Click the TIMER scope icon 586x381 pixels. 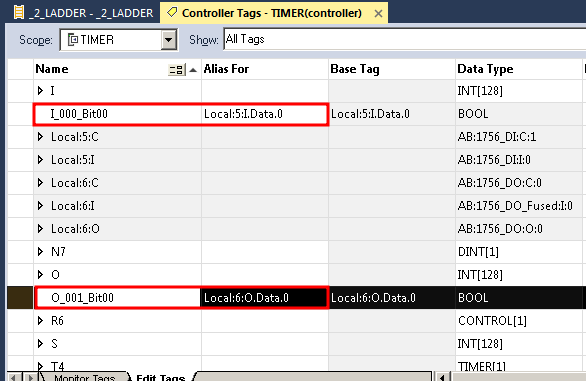[73, 40]
